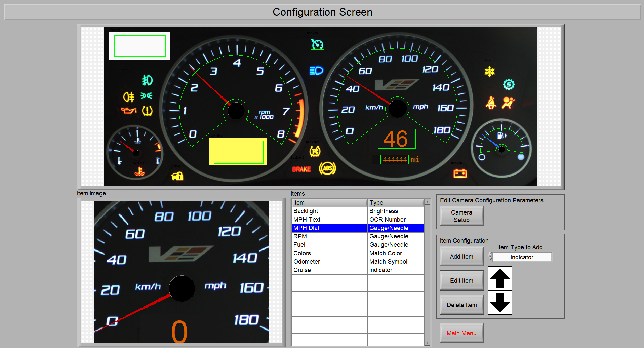
Task: Click the cruise control indicator icon
Action: point(317,44)
